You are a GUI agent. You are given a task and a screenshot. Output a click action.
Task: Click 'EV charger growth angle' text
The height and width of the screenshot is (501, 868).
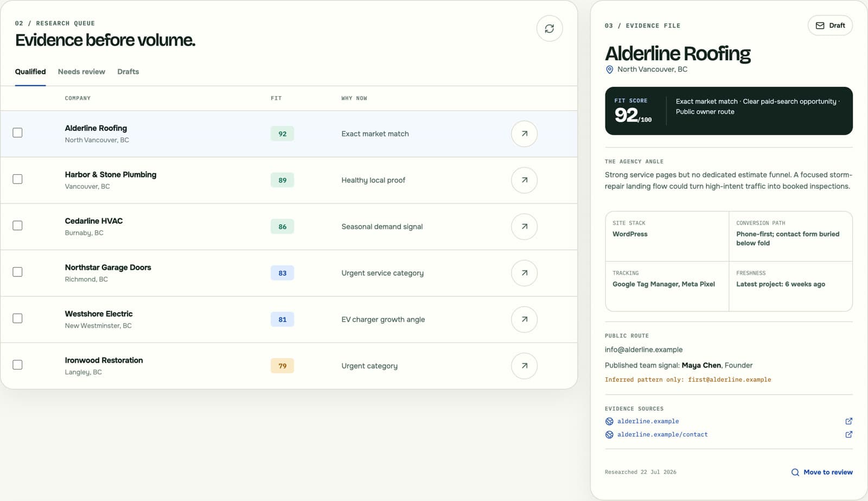tap(383, 319)
